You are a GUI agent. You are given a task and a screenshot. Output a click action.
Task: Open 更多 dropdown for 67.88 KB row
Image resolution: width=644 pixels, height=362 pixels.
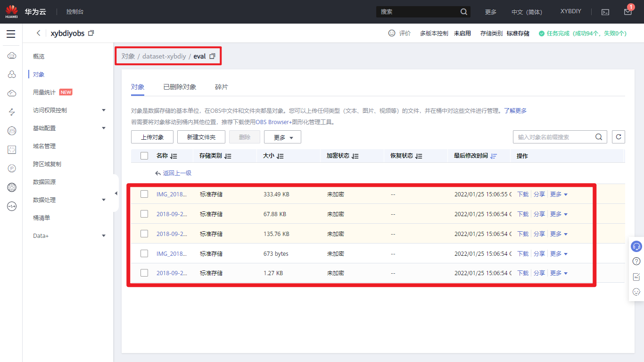pos(559,214)
